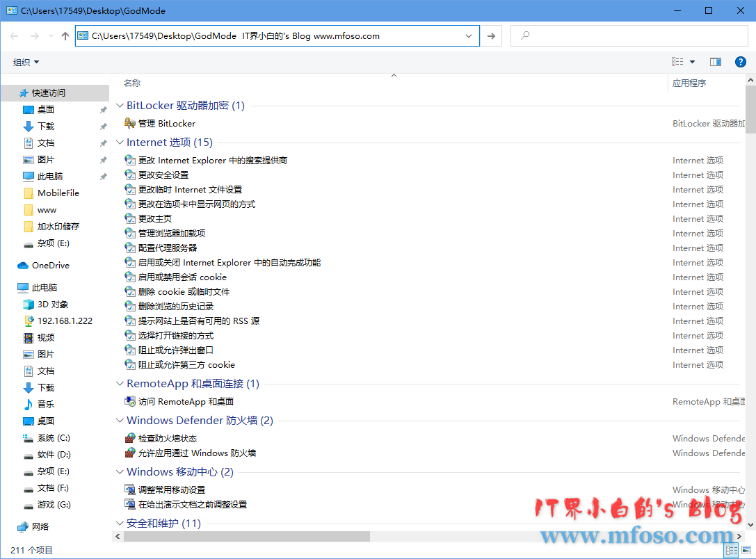
Task: Select 提示网站上是否有可用的 RSS 源
Action: 199,321
